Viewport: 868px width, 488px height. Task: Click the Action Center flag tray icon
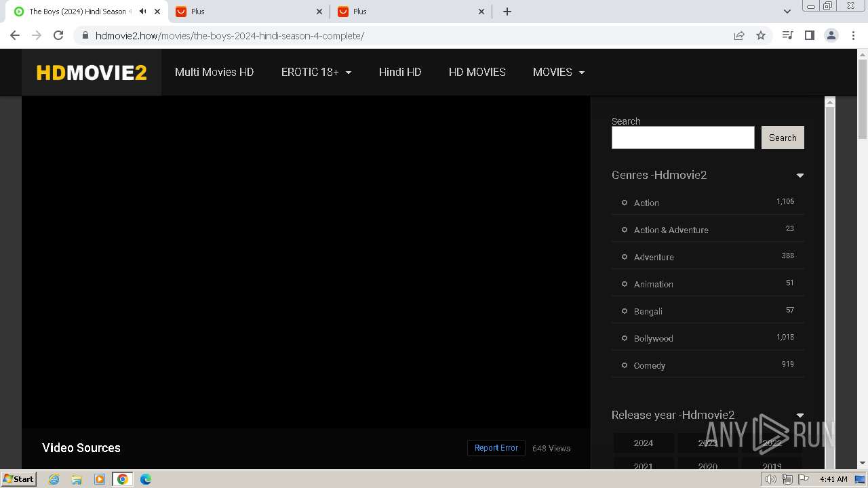(804, 479)
